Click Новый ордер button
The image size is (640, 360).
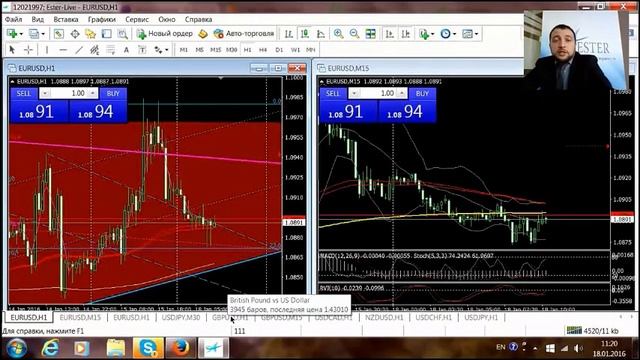pyautogui.click(x=164, y=34)
